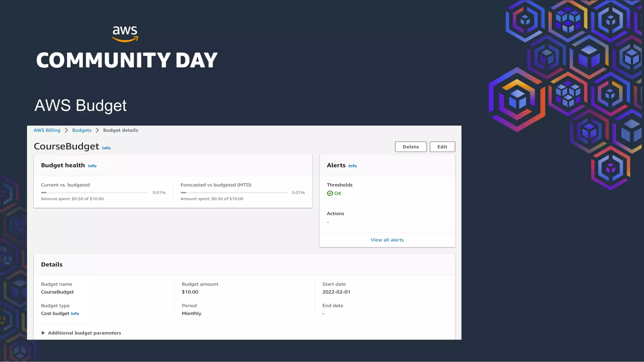Click the green OK threshold status icon
This screenshot has height=362, width=644.
330,193
